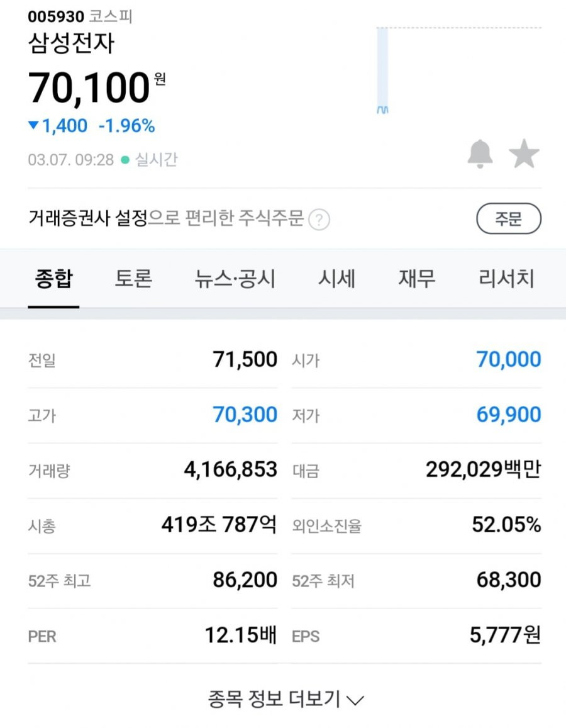Click the 주문 order button
Image resolution: width=566 pixels, height=728 pixels.
tap(509, 218)
